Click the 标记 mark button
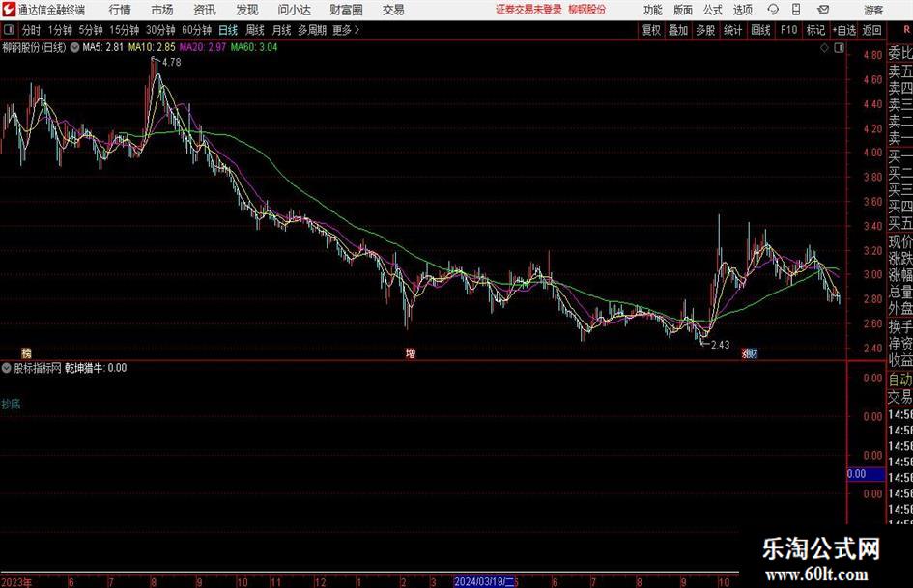 pos(815,30)
